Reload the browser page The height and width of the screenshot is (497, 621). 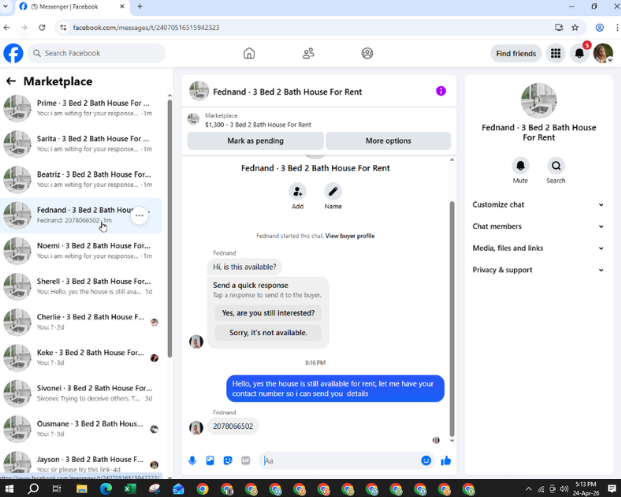tap(42, 27)
